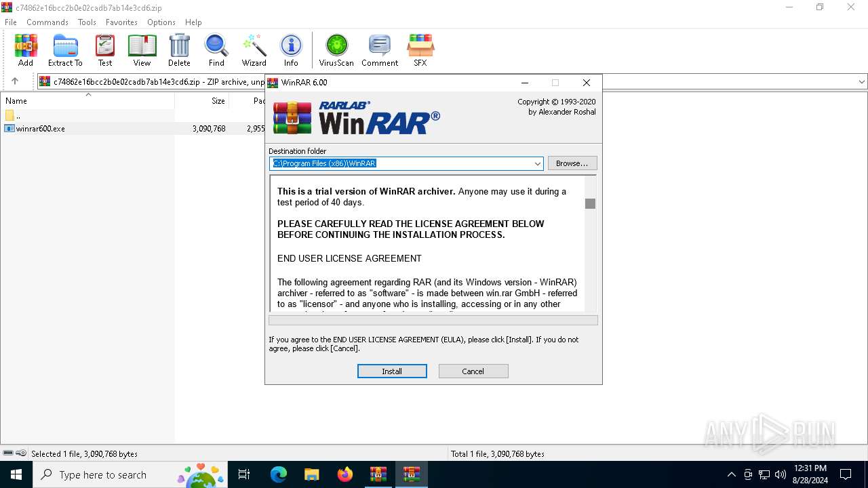Viewport: 868px width, 488px height.
Task: Expand the Destination folder dropdown
Action: (x=538, y=163)
